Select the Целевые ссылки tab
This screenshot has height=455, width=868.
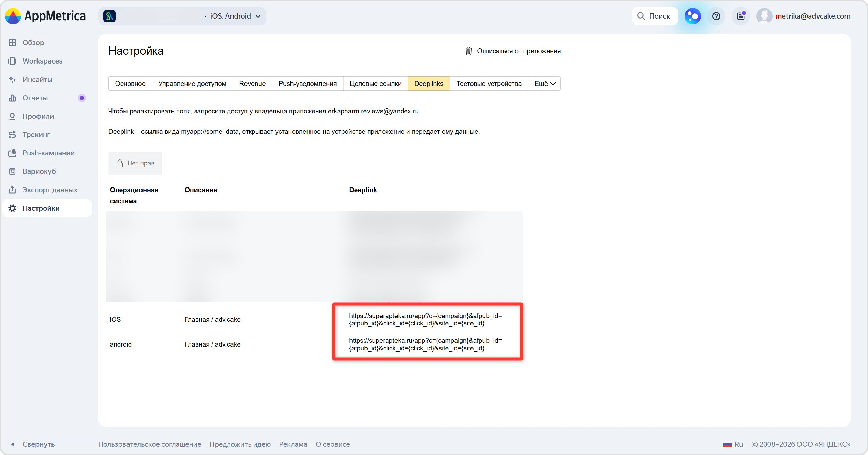click(375, 83)
